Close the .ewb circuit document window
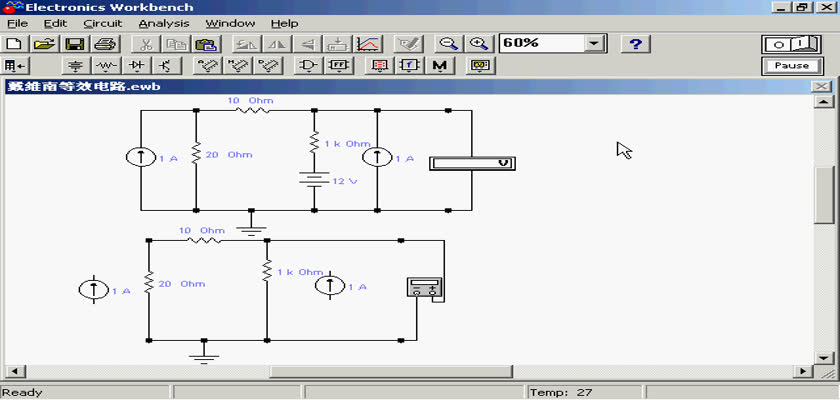Screen dimensions: 840x400 [x=821, y=86]
